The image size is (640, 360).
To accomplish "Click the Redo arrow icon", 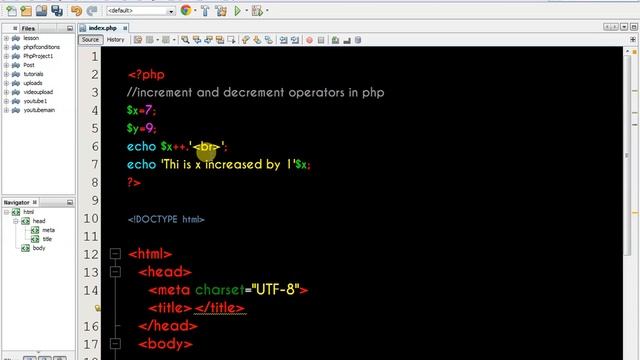I will pyautogui.click(x=92, y=11).
